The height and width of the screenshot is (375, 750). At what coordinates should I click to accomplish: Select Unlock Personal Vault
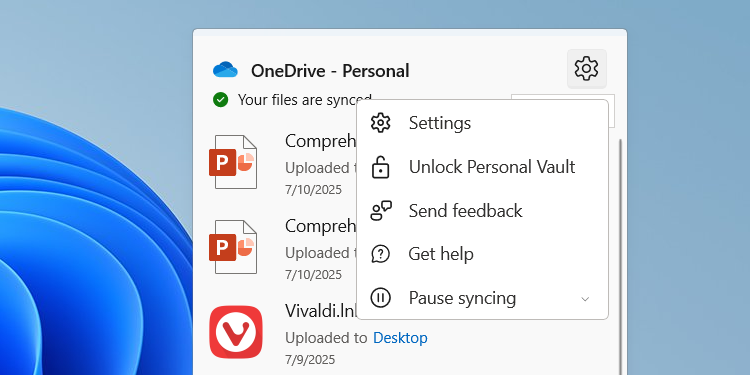tap(483, 167)
